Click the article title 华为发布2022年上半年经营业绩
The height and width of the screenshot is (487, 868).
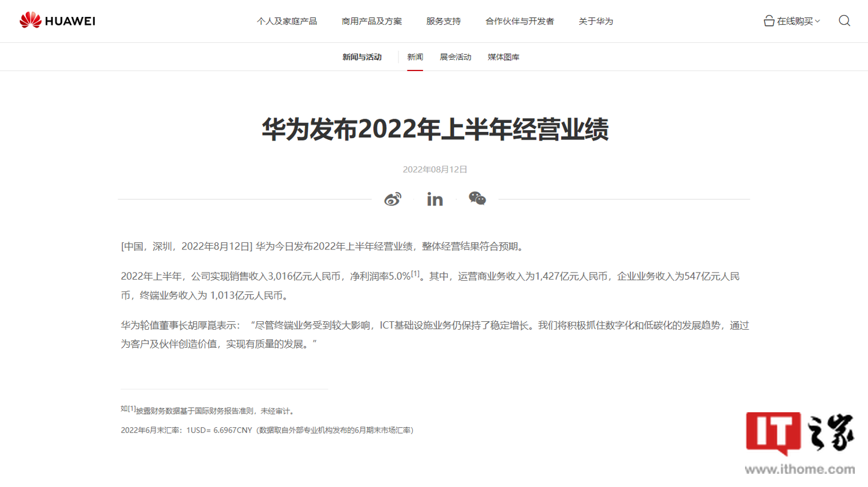tap(435, 130)
